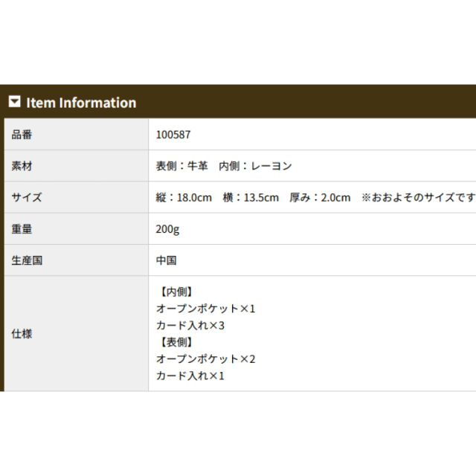Select the 仕様 label cell
This screenshot has height=476, width=476.
coord(76,334)
